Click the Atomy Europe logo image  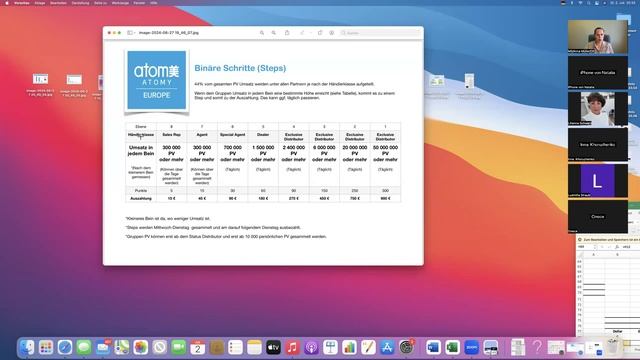coord(157,80)
